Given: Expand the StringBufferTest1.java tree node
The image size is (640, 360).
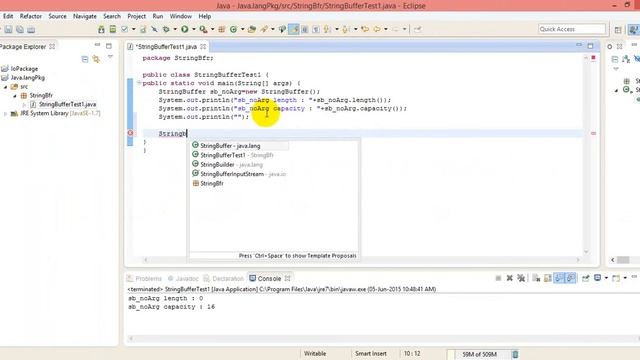Looking at the screenshot, I should pos(24,104).
